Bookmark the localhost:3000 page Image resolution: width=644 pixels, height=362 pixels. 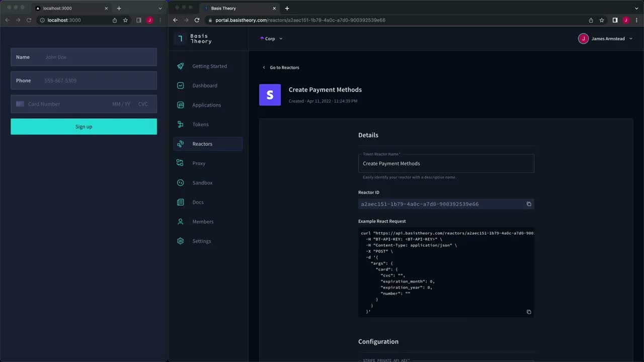(x=125, y=20)
